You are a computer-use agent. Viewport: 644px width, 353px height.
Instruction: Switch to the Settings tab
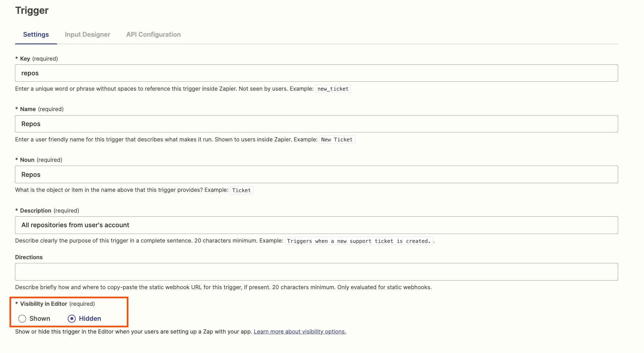pos(36,34)
